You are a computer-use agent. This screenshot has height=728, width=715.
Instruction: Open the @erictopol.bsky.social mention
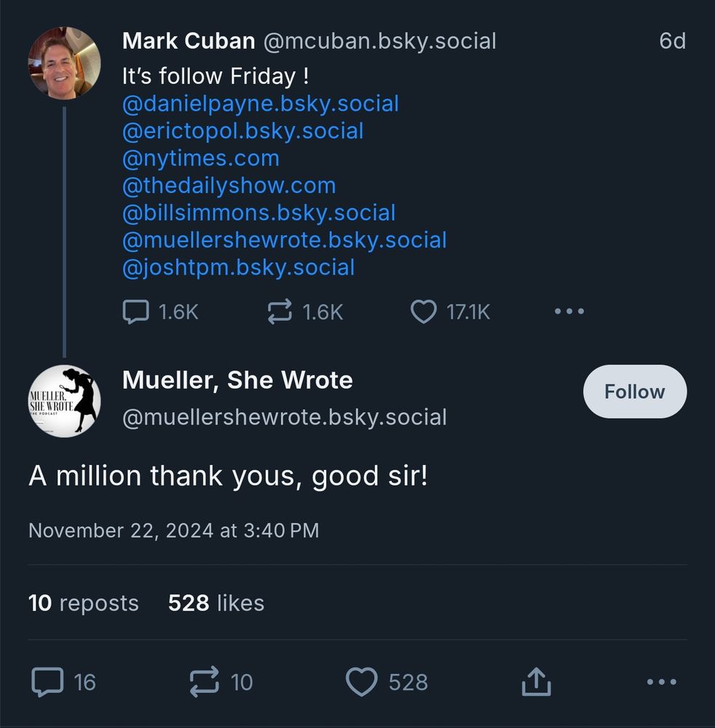(x=243, y=131)
